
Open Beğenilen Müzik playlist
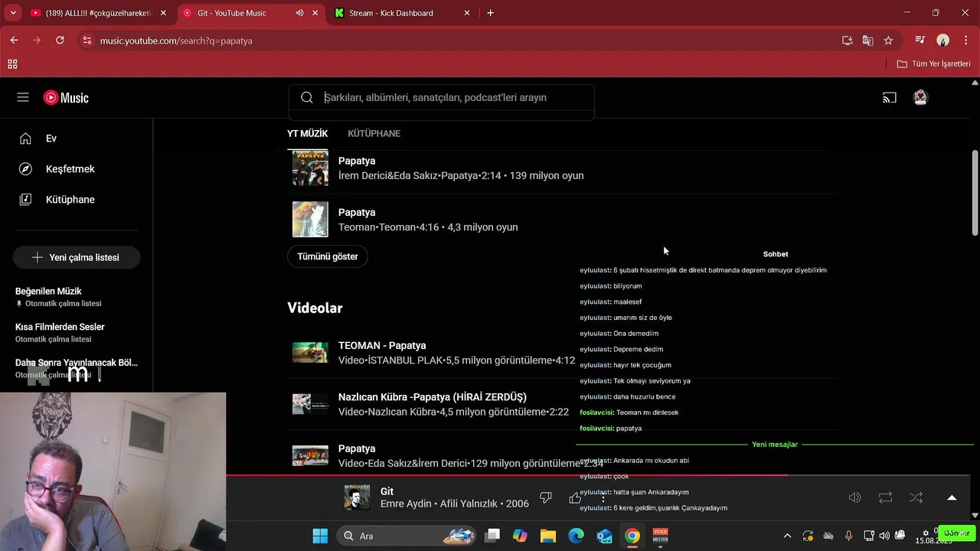click(x=58, y=297)
